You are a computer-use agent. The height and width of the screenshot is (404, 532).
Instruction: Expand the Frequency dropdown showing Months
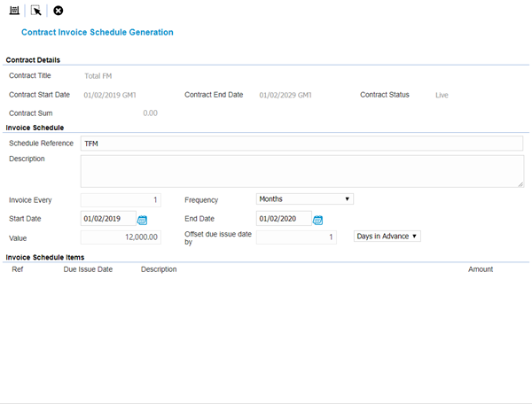[305, 199]
